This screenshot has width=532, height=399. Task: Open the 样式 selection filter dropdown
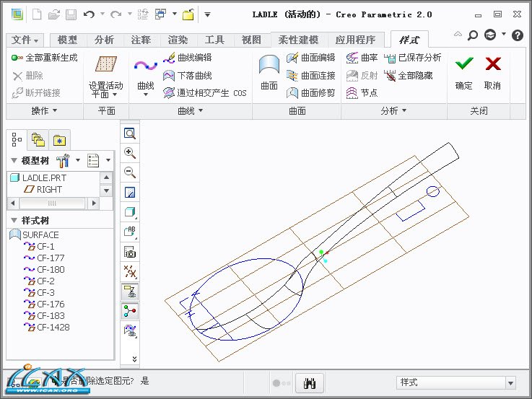(510, 382)
